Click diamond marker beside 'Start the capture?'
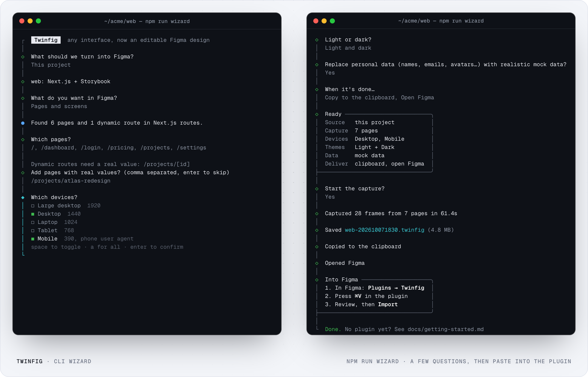 pyautogui.click(x=317, y=189)
